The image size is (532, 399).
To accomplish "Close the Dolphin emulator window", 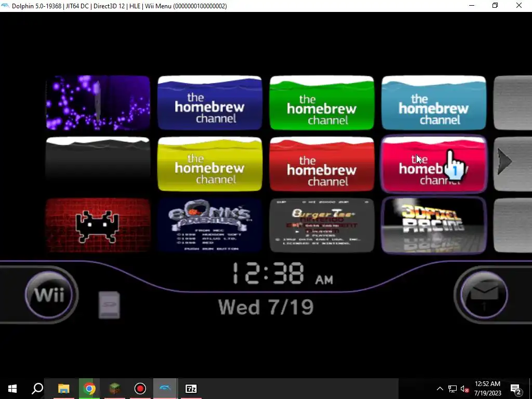I will [519, 5].
